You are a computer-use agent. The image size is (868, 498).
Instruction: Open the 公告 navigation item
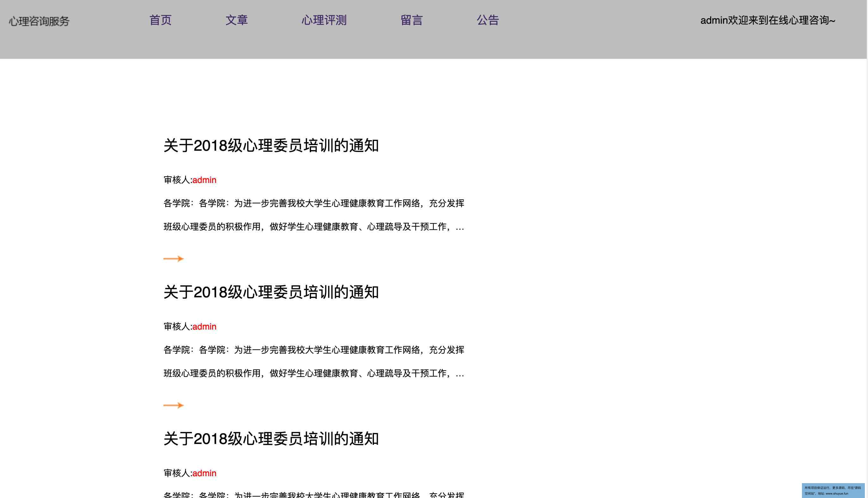487,20
